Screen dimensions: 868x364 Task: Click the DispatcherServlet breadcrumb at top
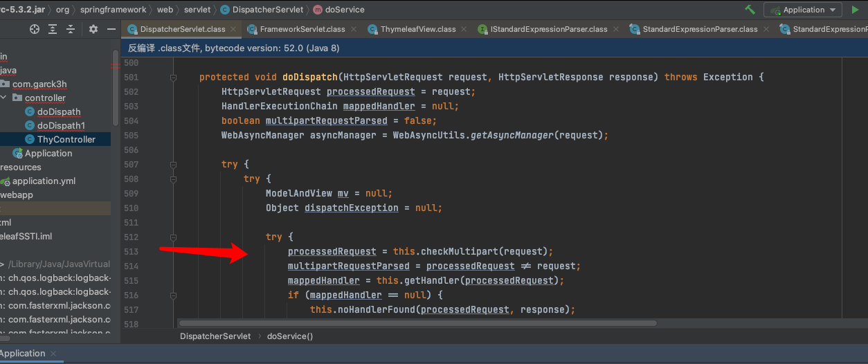click(x=268, y=10)
